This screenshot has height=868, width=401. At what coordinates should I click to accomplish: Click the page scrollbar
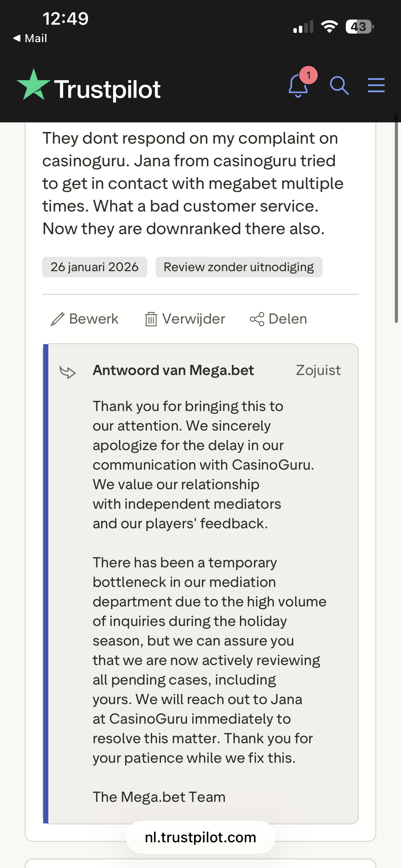pyautogui.click(x=396, y=219)
